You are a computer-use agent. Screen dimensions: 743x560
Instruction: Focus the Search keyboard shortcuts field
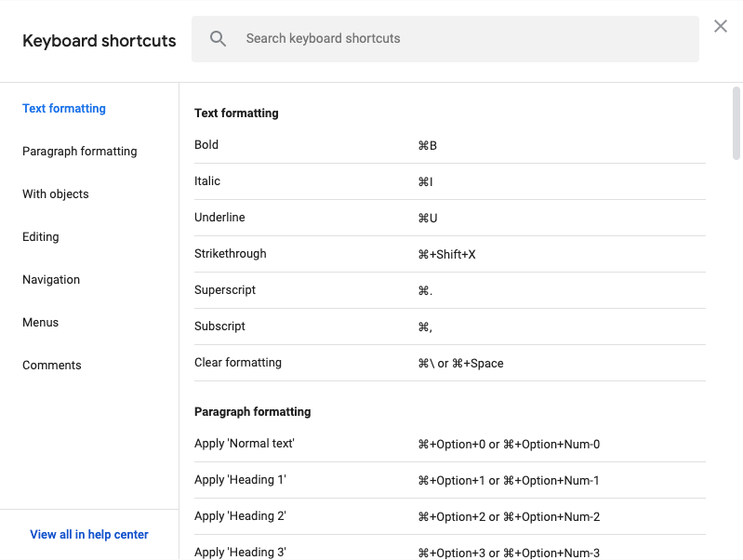444,39
